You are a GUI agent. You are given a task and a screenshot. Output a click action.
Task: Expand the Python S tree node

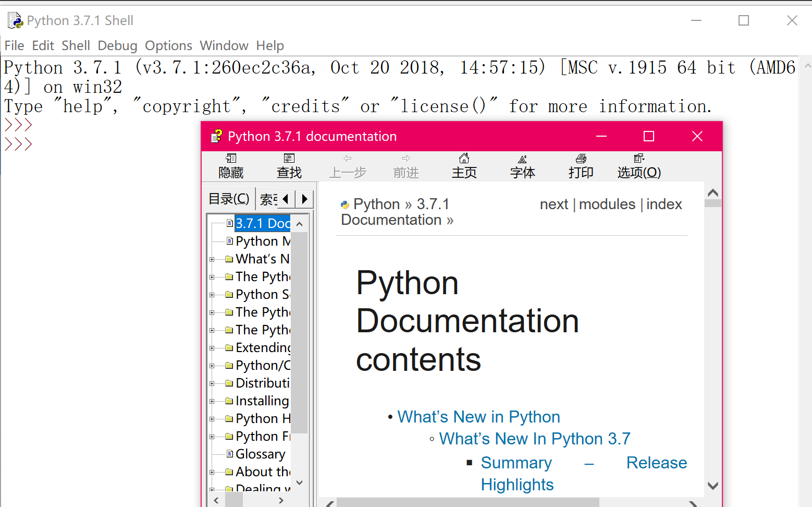point(212,295)
